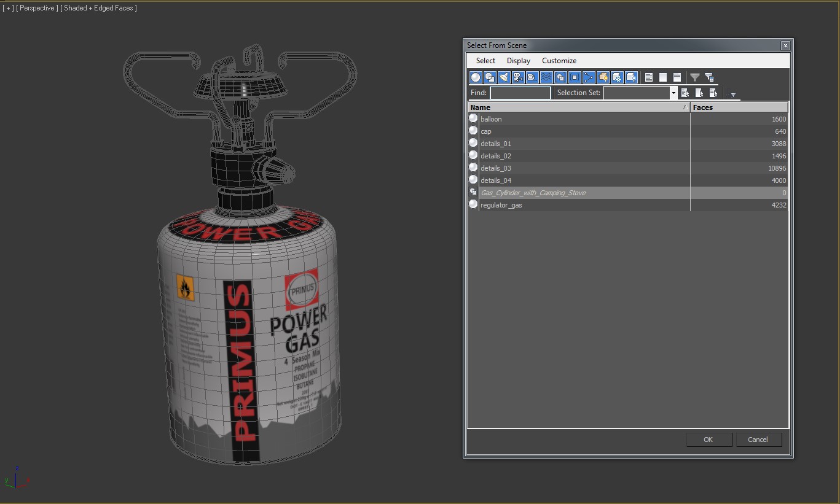Click the viewport [+] menu label
This screenshot has width=840, height=504.
tap(8, 8)
